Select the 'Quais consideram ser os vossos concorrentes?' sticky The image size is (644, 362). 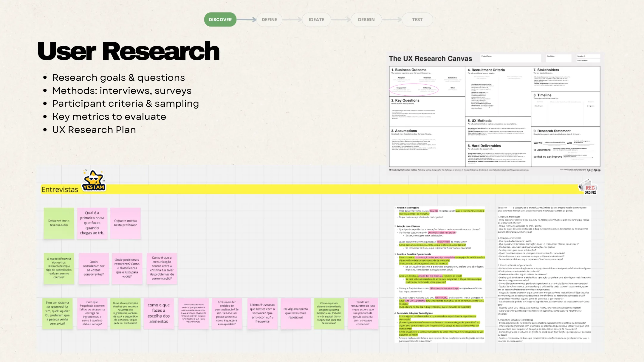(x=94, y=268)
